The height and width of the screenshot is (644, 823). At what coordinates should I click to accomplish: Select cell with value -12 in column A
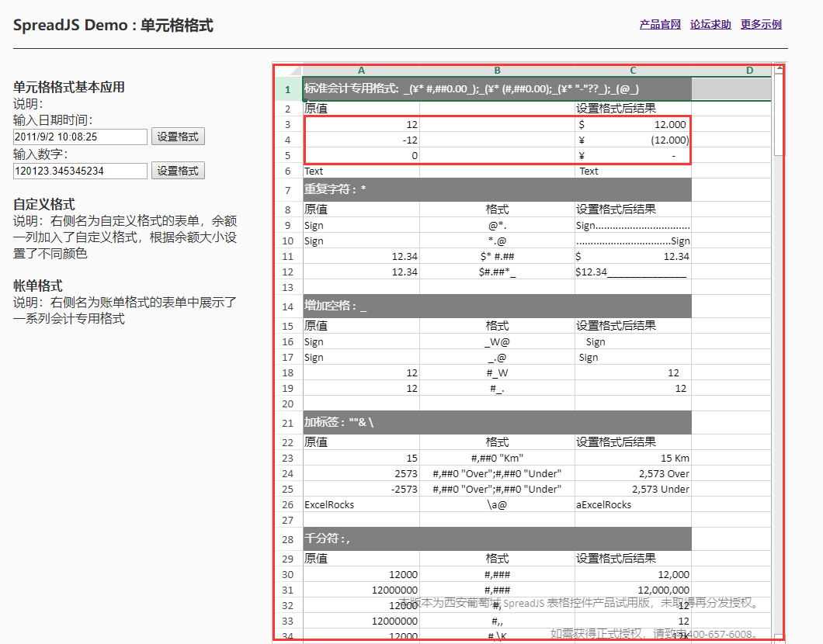coord(361,140)
